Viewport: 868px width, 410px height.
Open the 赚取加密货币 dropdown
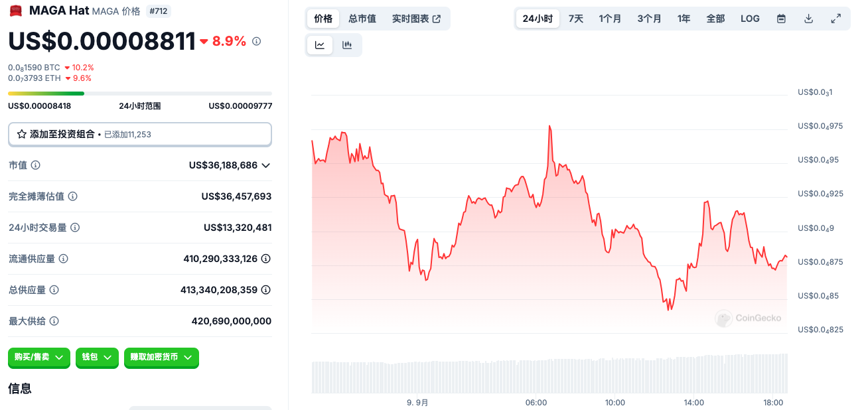pyautogui.click(x=161, y=357)
